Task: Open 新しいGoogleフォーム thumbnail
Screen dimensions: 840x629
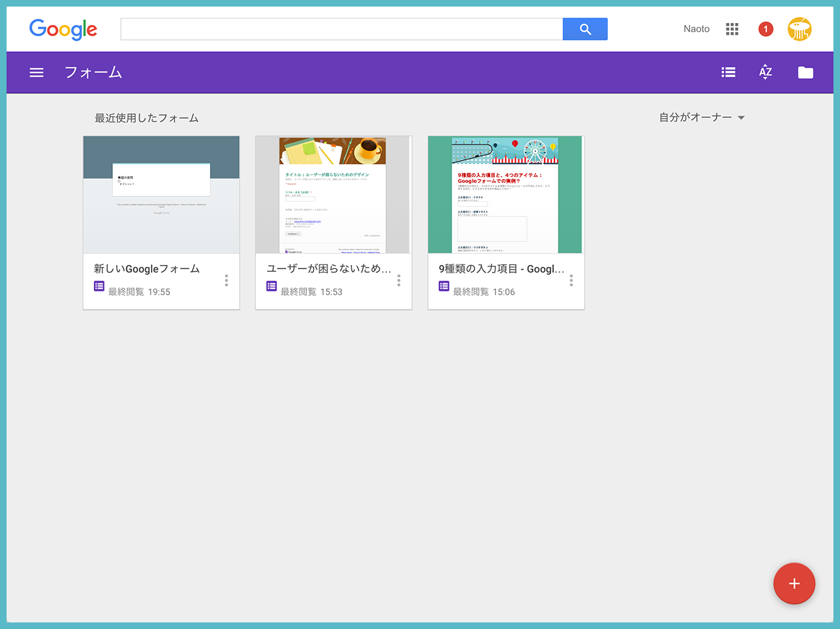Action: tap(161, 195)
